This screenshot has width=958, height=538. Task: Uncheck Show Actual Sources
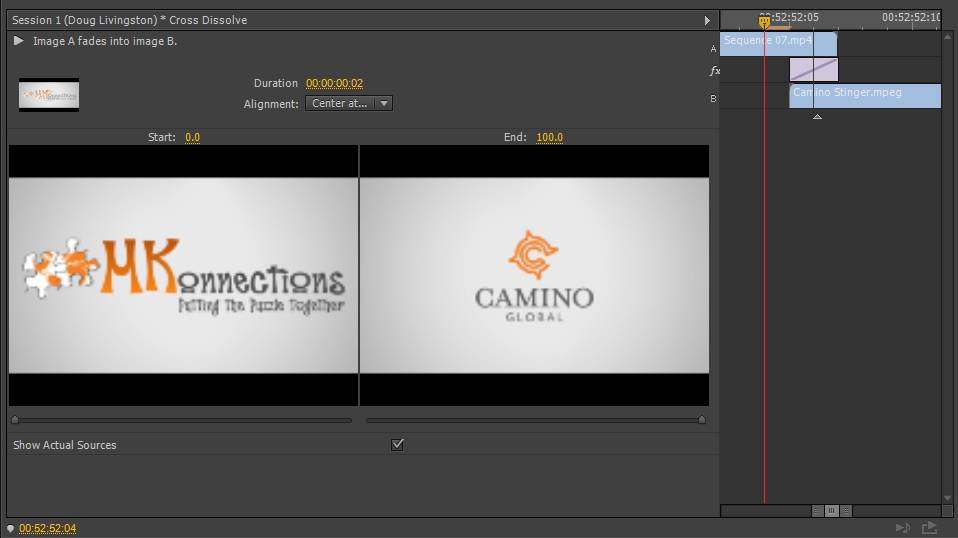pos(397,445)
